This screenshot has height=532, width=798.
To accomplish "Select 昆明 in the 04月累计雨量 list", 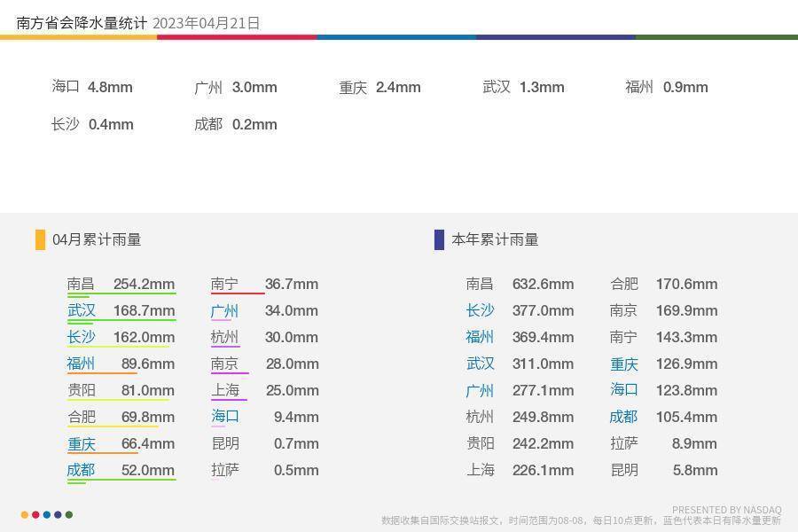I will point(225,443).
